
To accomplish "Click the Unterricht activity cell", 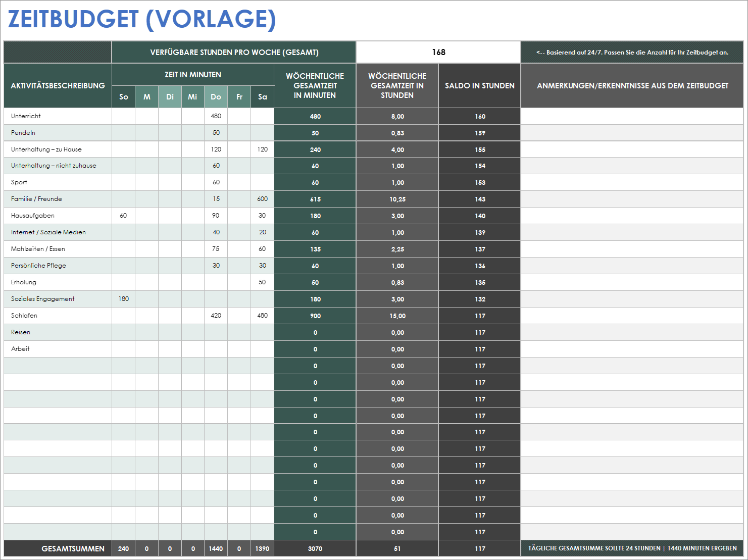I will click(58, 116).
